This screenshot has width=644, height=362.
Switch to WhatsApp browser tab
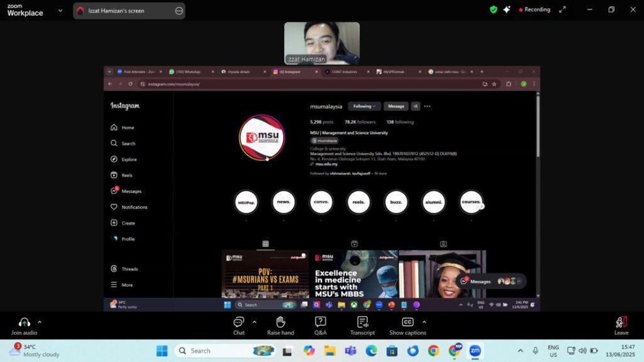point(191,72)
